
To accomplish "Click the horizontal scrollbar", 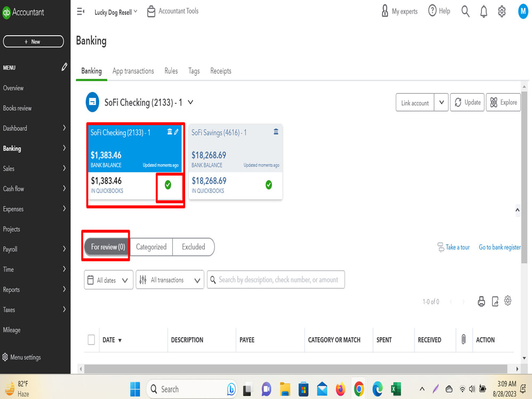I will pos(295,369).
